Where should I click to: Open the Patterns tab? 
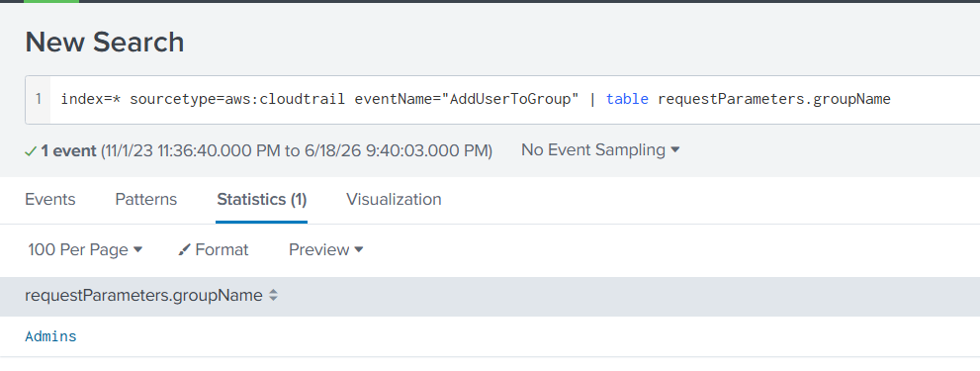145,200
